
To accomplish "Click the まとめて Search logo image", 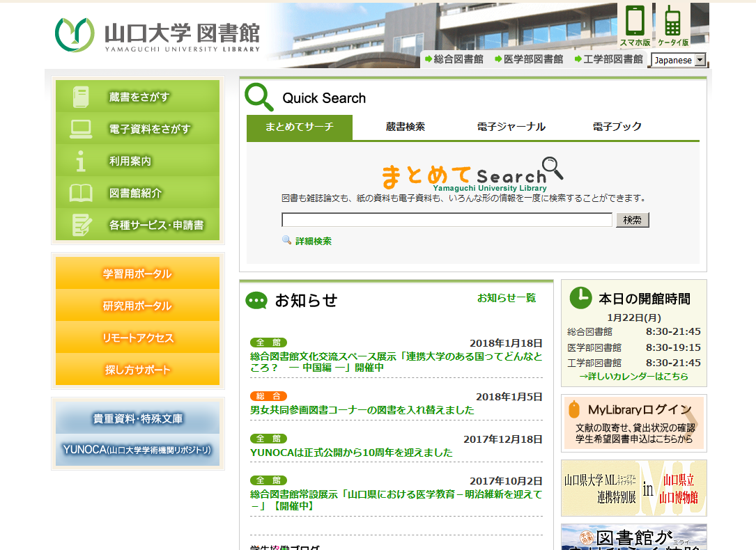I will (x=472, y=174).
